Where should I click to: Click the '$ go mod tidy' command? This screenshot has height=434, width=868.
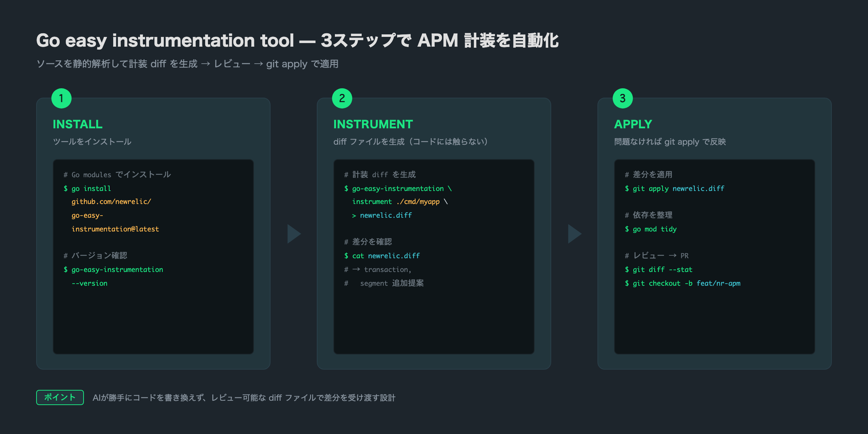tap(651, 229)
